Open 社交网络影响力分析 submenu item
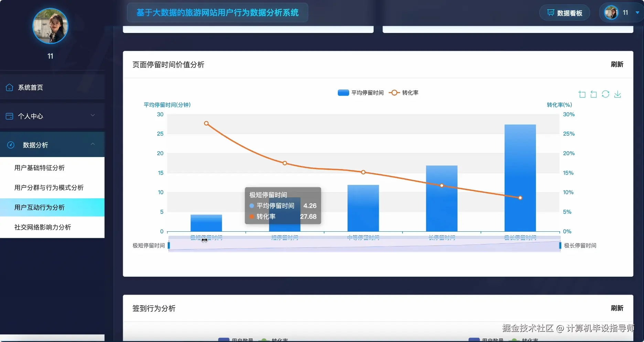 coord(52,227)
